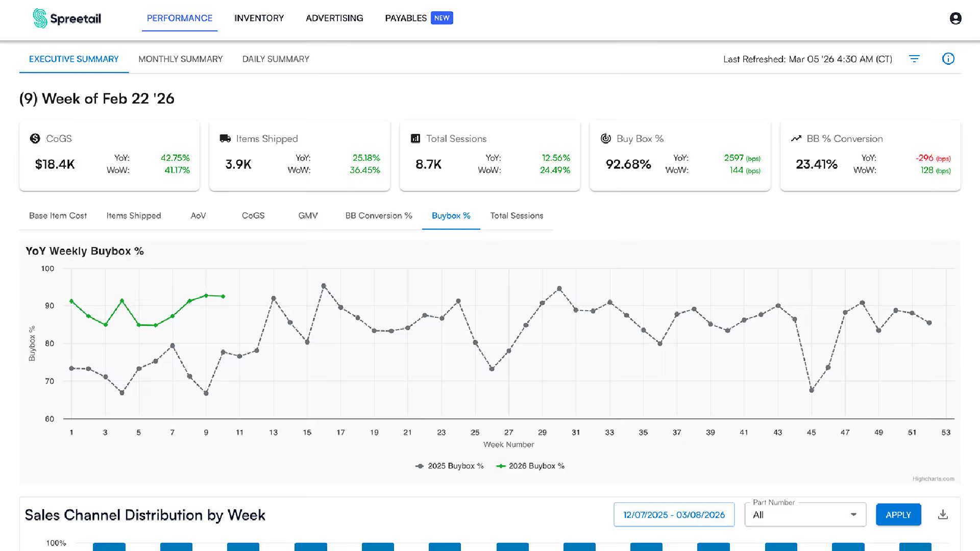Click the filter list icon
The width and height of the screenshot is (980, 551).
[x=914, y=59]
